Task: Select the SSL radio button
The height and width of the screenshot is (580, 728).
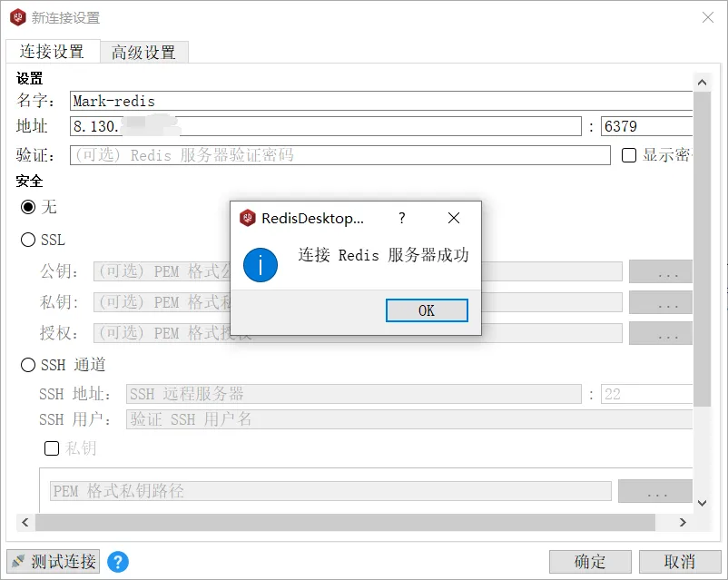Action: pos(30,239)
